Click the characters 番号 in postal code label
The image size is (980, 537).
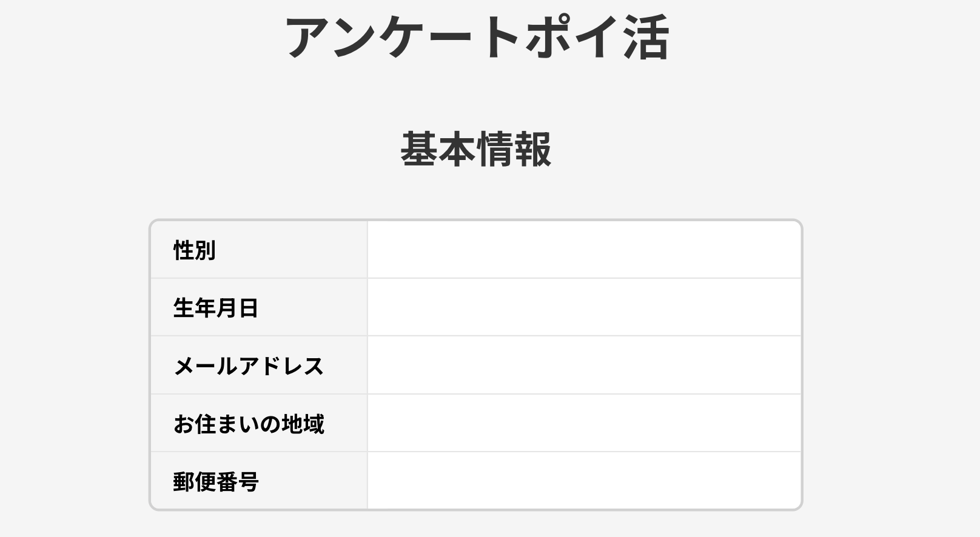coord(238,482)
